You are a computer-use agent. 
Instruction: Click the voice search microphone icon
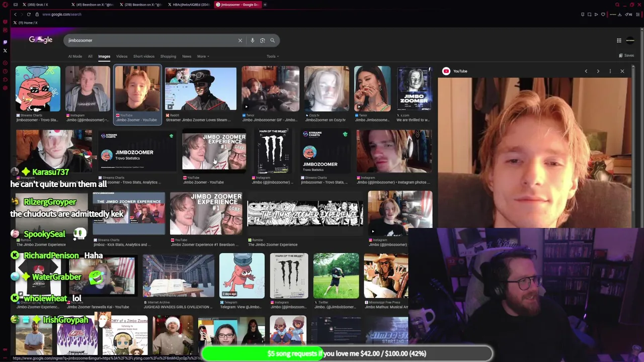(x=253, y=40)
